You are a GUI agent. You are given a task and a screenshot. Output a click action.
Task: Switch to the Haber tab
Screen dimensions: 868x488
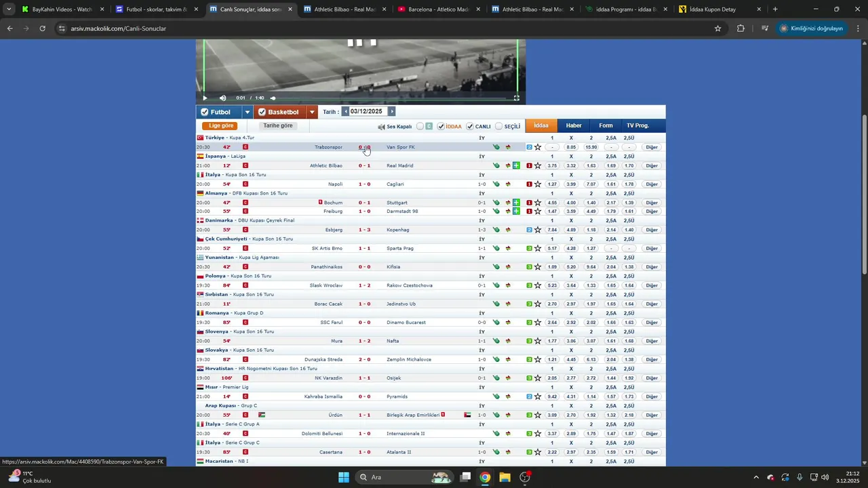[574, 125]
